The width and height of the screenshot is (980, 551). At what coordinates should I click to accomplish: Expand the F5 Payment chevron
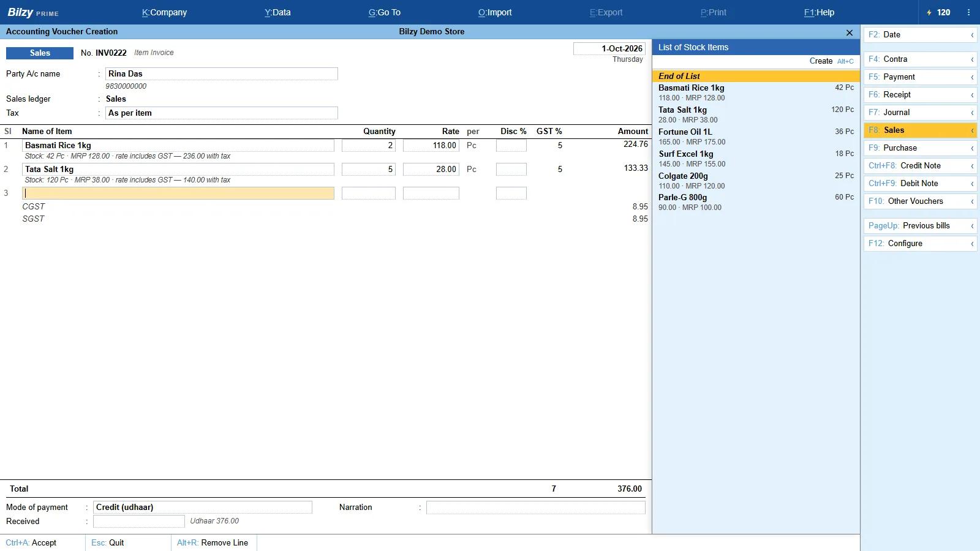972,77
